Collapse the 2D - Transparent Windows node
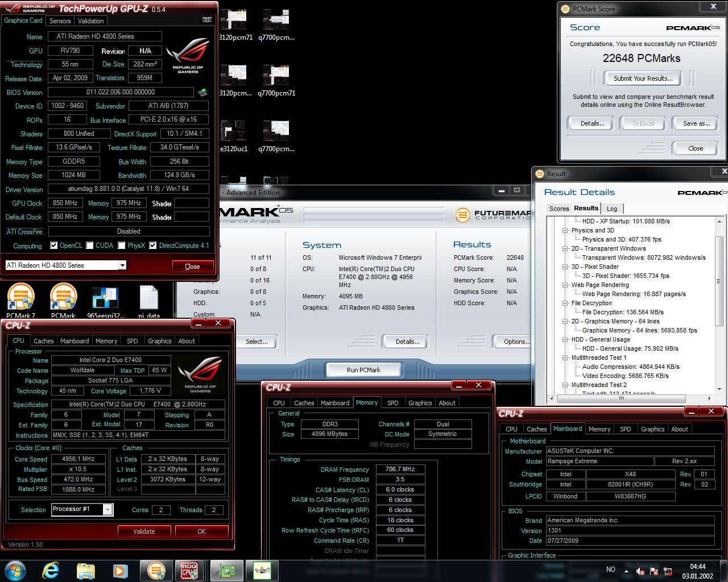The height and width of the screenshot is (582, 728). (x=565, y=248)
